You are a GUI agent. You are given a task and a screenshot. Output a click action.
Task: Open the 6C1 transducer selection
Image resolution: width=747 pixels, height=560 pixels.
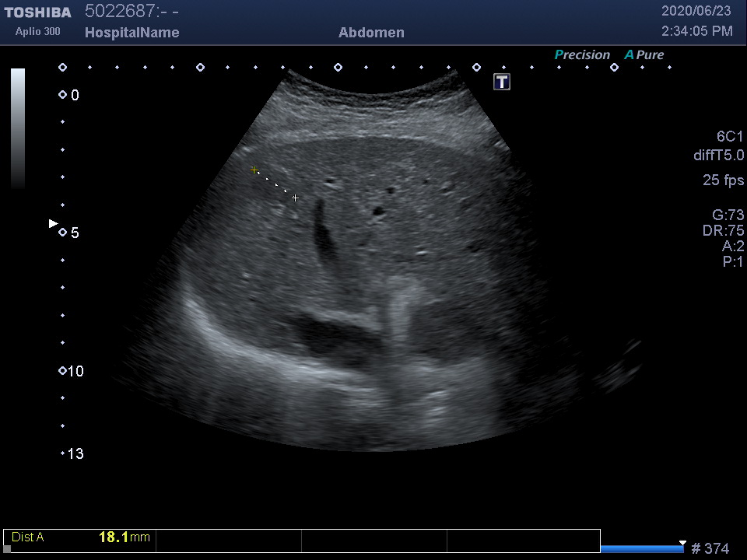(730, 137)
